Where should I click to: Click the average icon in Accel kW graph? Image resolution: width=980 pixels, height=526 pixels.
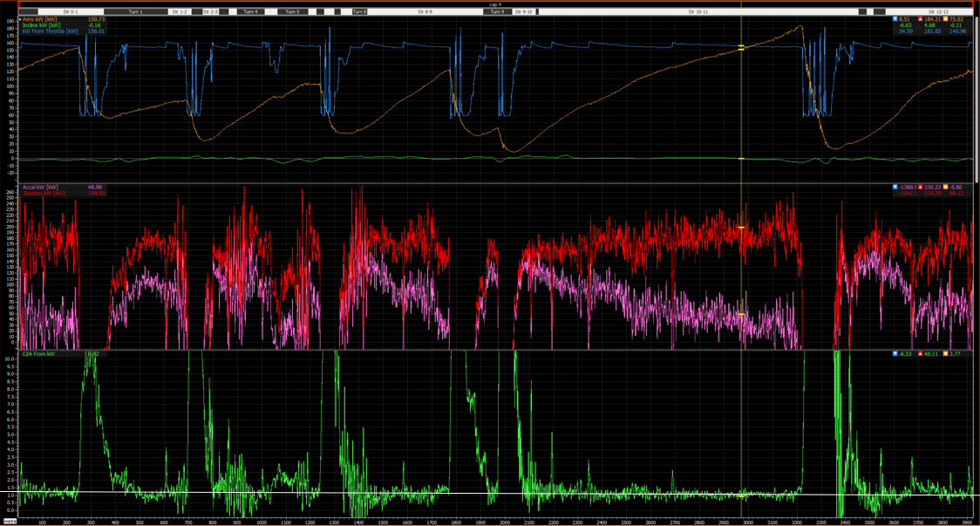946,187
